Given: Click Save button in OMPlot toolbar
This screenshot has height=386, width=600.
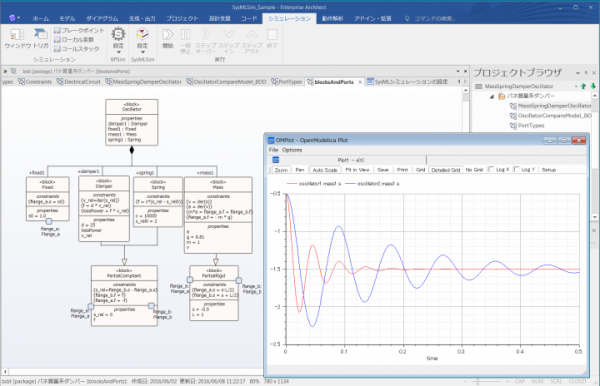Looking at the screenshot, I should [x=383, y=169].
